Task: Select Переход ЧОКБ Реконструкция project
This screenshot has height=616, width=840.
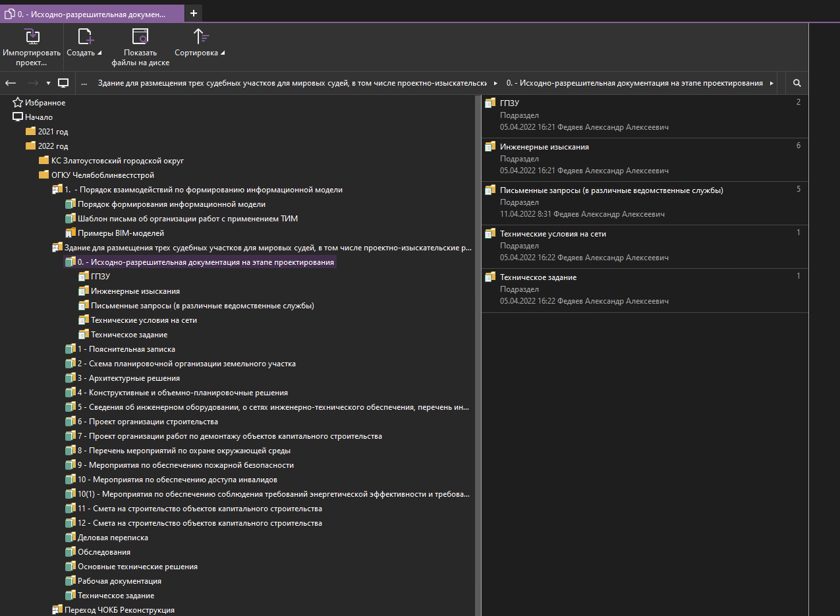Action: click(119, 610)
